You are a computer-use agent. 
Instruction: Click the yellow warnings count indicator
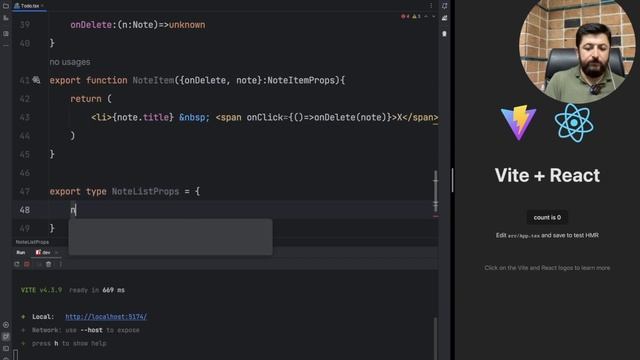click(416, 17)
